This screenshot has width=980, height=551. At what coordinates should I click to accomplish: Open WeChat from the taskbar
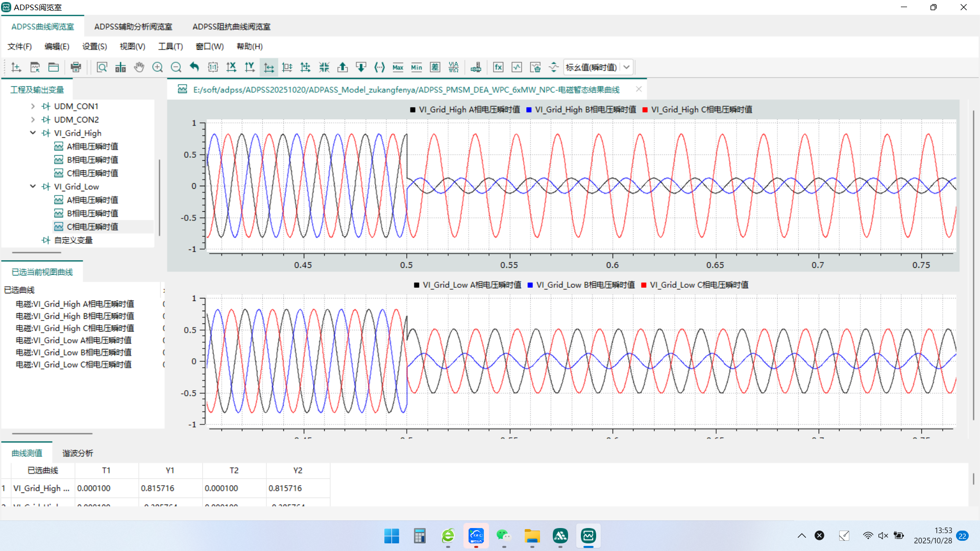(504, 536)
